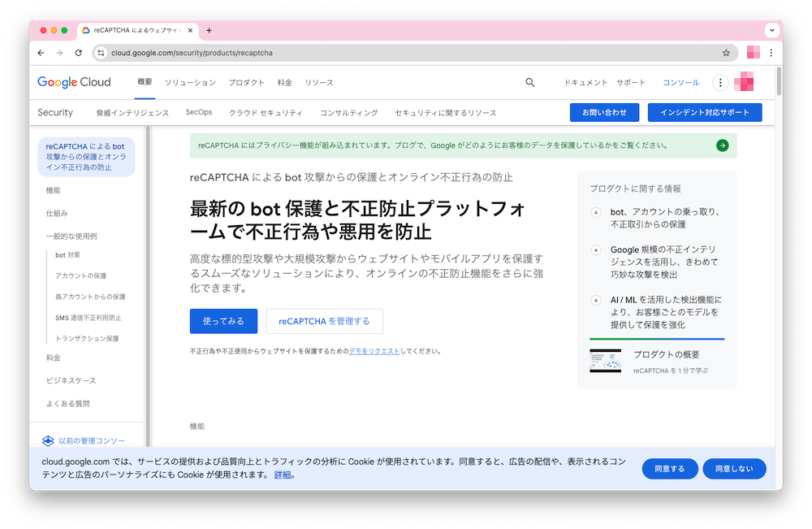Click the Google Cloud logo
812x529 pixels.
(73, 82)
